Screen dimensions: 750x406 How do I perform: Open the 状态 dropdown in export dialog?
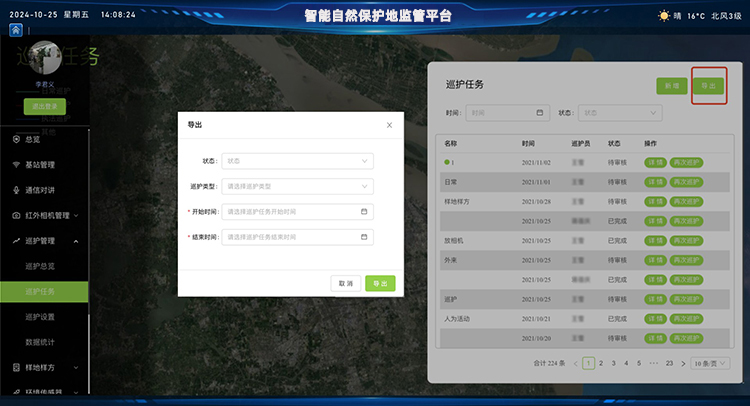click(x=297, y=161)
